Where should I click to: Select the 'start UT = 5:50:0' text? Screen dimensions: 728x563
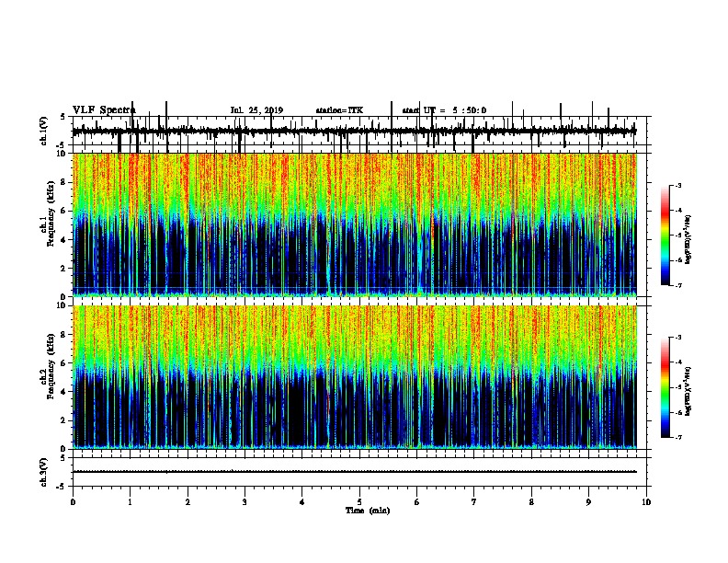444,110
